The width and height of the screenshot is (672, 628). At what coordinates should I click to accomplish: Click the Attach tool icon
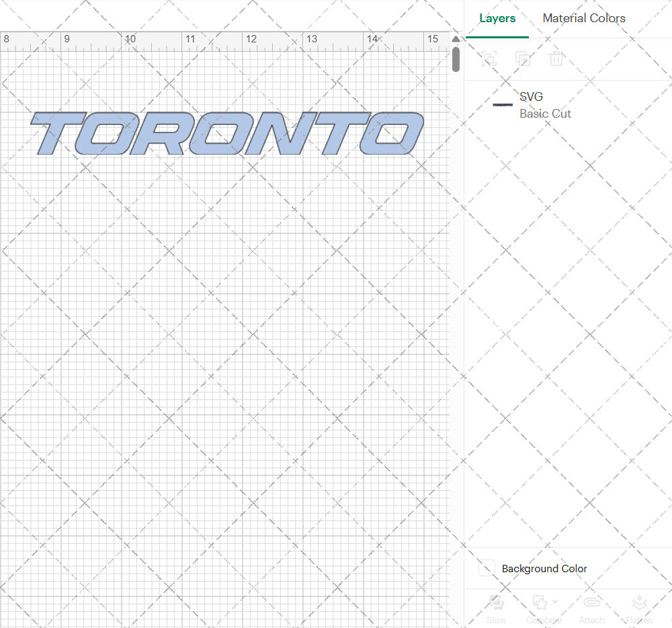tap(592, 602)
